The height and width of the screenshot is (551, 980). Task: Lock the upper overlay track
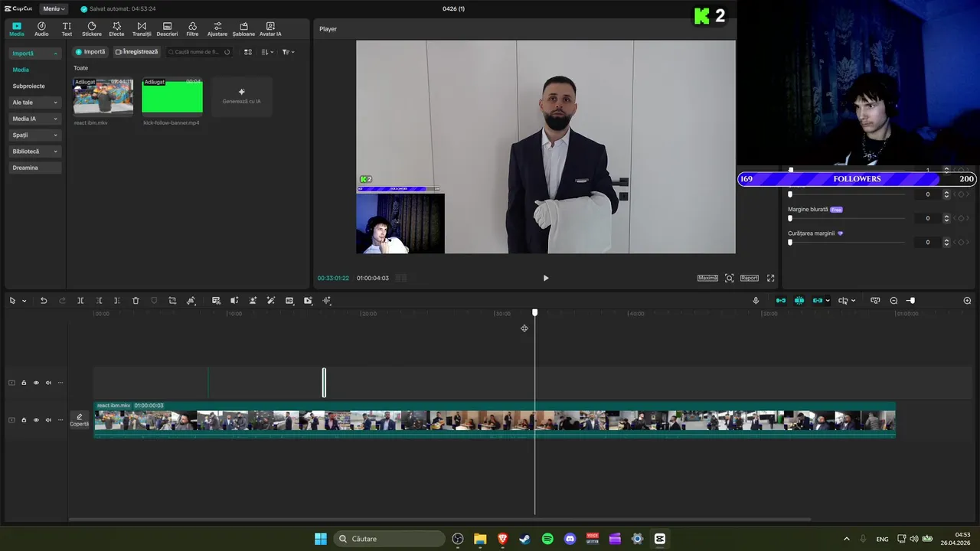[x=24, y=383]
